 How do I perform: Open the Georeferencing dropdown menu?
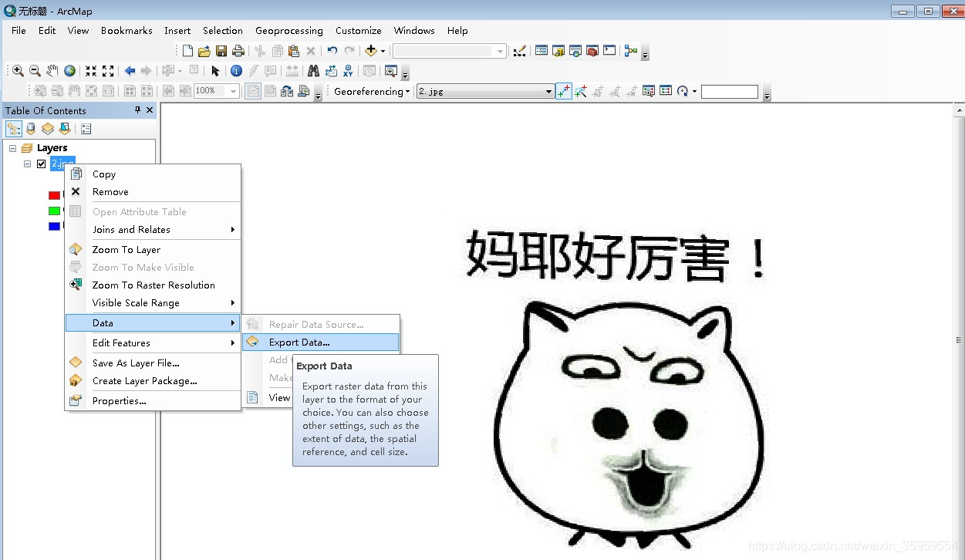pos(372,91)
